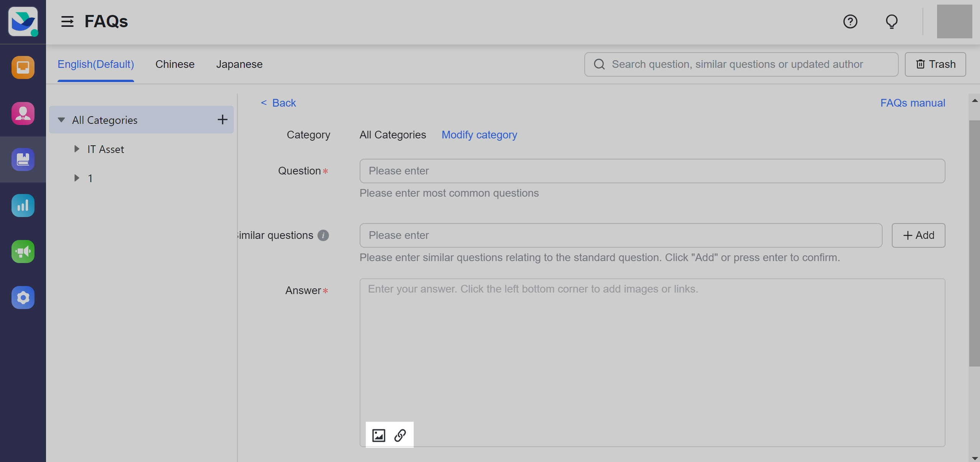Click the vertical scrollbar thumb
The height and width of the screenshot is (462, 980).
[x=974, y=243]
